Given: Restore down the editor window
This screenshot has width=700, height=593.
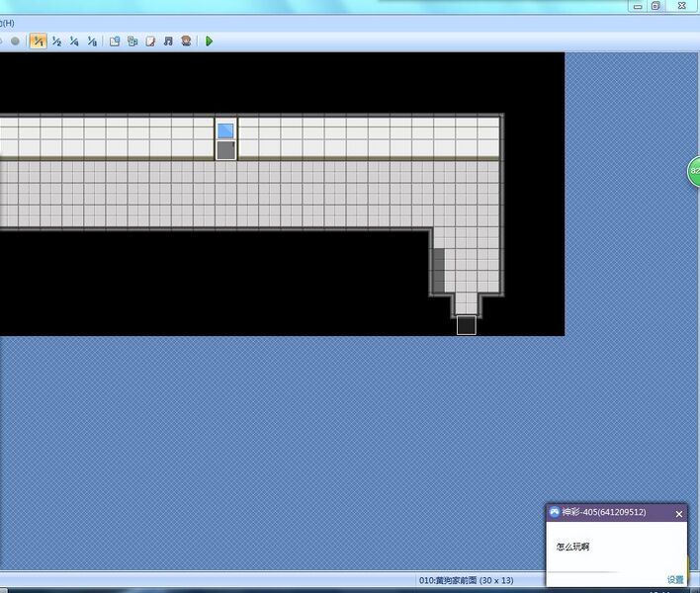Looking at the screenshot, I should coord(656,6).
